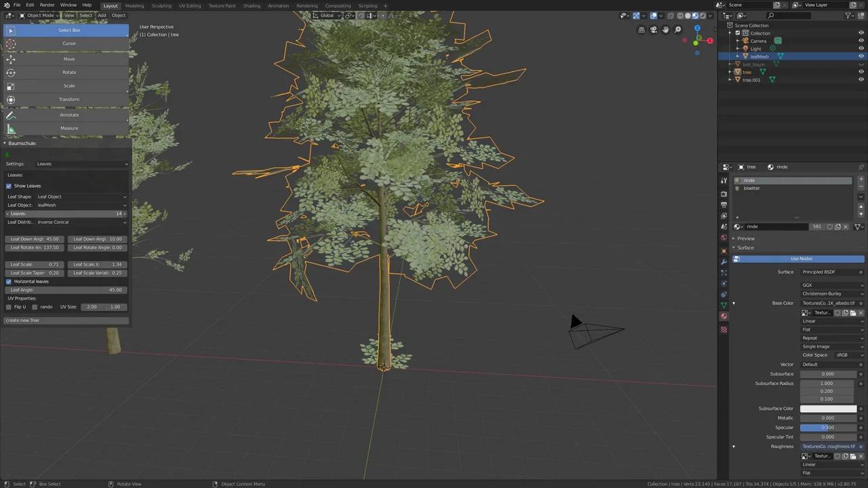Viewport: 868px width, 488px height.
Task: Switch to the Cursor tool
Action: (x=68, y=43)
